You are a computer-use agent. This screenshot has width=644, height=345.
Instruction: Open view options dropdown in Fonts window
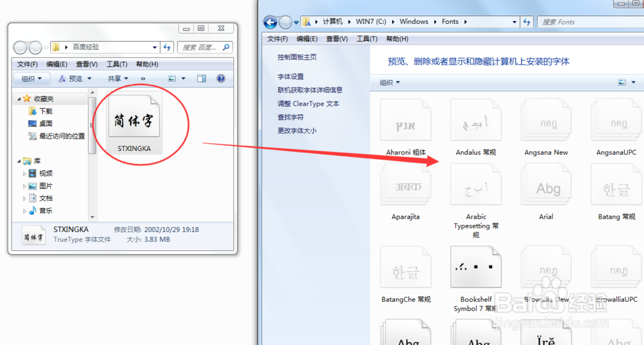[633, 83]
